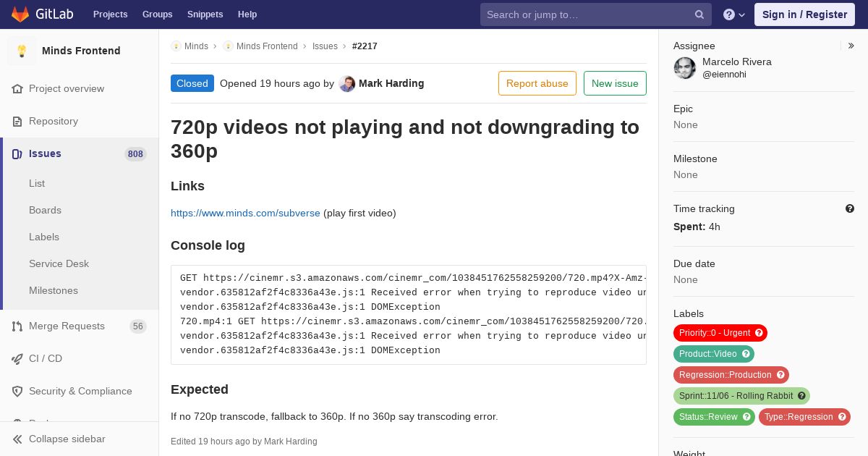Open CI / CD sidebar section

point(46,358)
